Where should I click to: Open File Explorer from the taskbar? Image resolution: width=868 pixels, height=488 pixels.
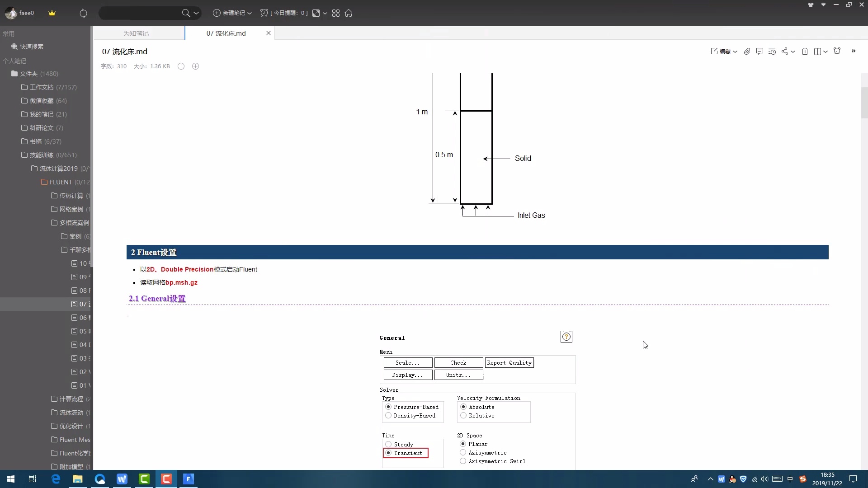pyautogui.click(x=78, y=479)
